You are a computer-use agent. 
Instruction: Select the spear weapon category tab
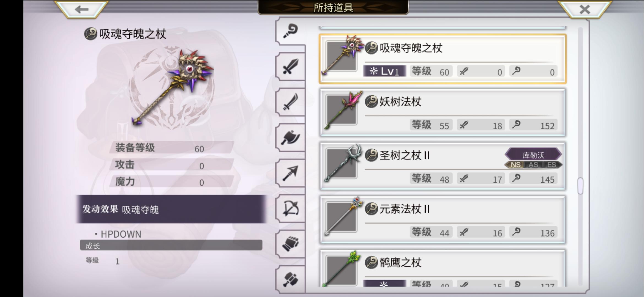pos(290,173)
